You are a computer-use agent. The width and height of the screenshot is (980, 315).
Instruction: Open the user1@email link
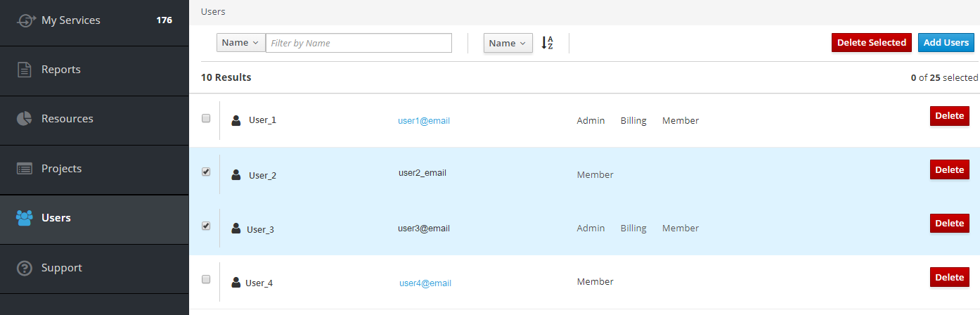(x=424, y=121)
